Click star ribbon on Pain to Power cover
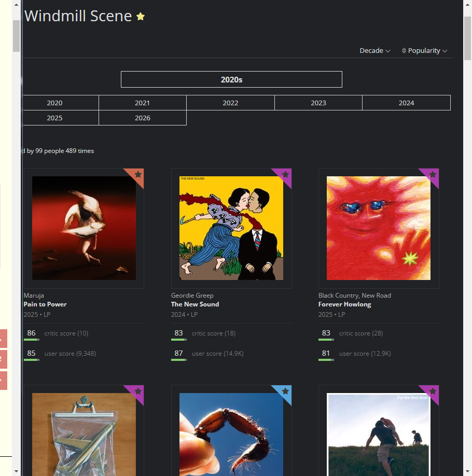472x476 pixels. coord(138,175)
